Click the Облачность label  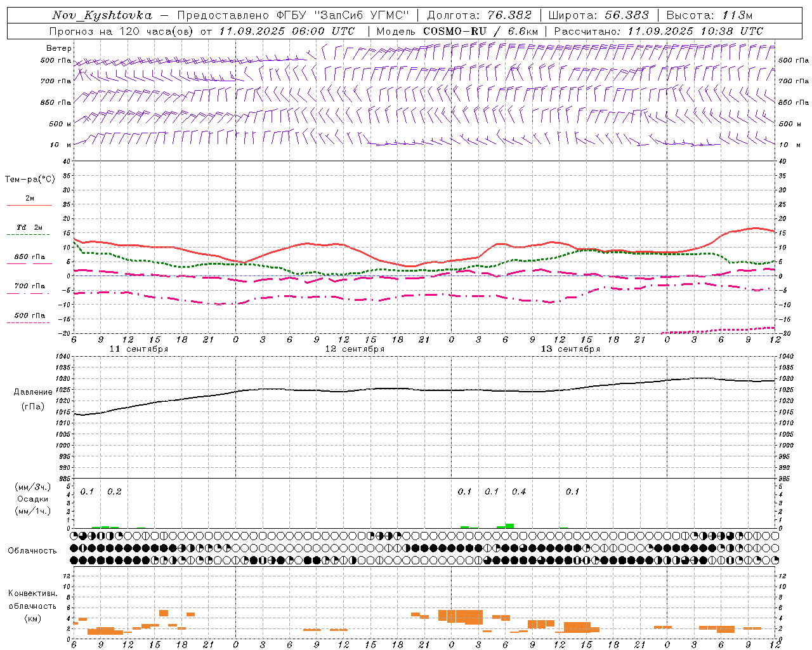[32, 551]
